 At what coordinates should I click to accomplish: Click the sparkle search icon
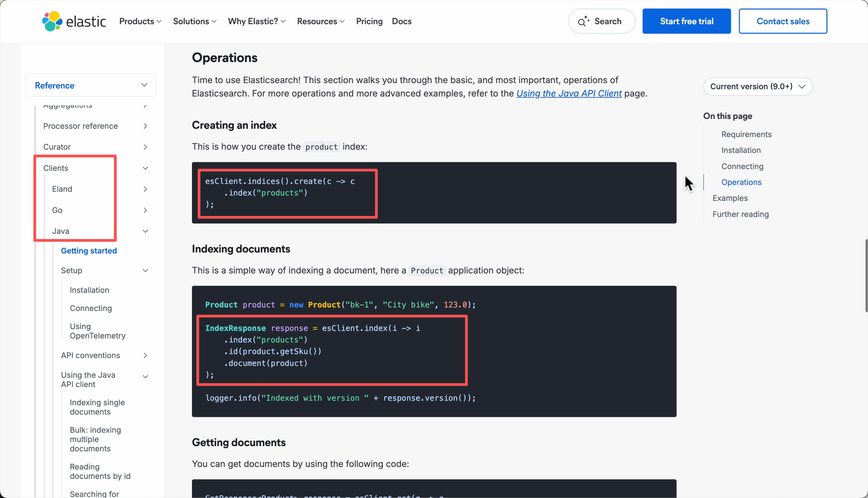click(583, 21)
